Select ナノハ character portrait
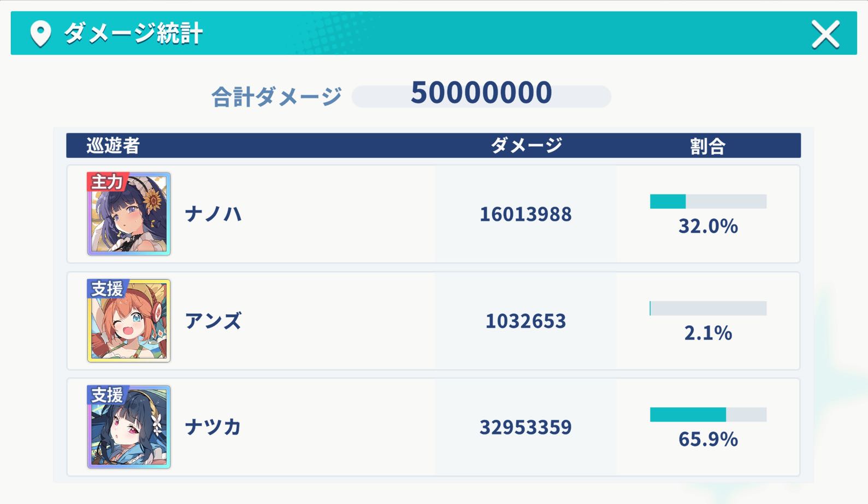 tap(129, 214)
